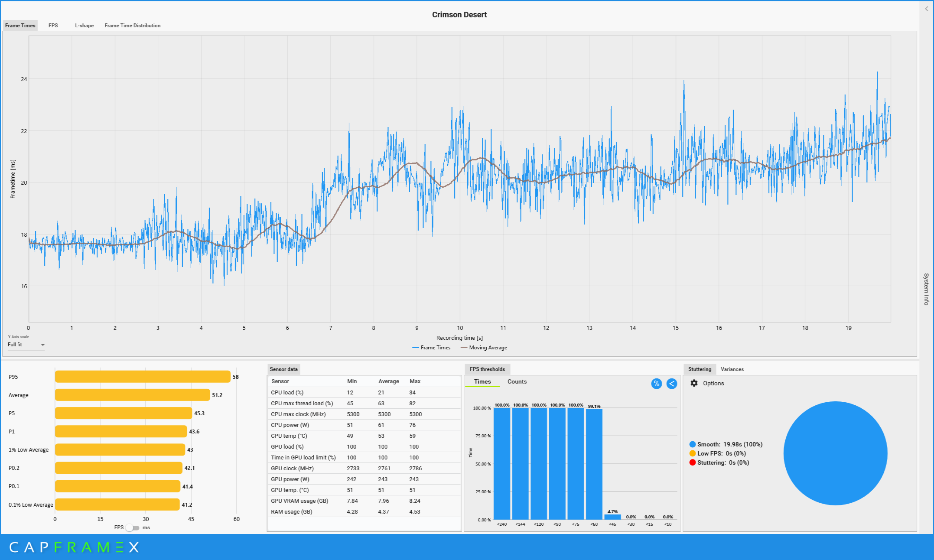Click the blue stuttering pie chart
Image resolution: width=934 pixels, height=560 pixels.
click(835, 453)
